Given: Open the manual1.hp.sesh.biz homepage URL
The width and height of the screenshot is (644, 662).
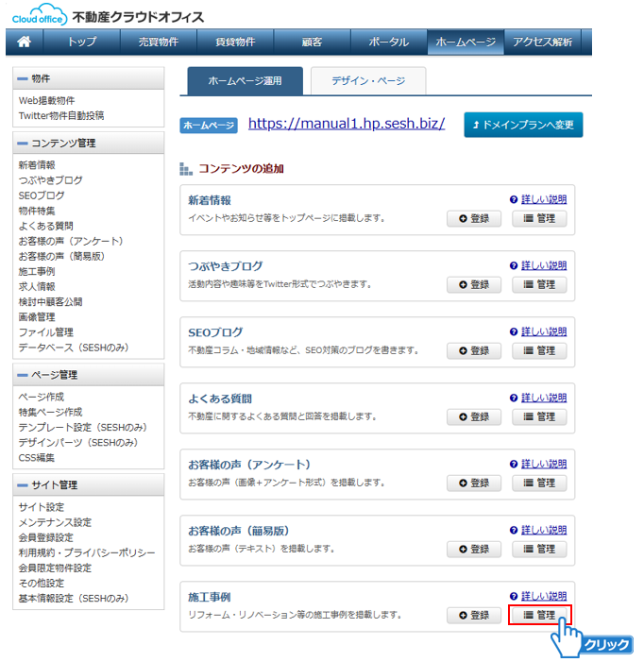Looking at the screenshot, I should pos(347,124).
